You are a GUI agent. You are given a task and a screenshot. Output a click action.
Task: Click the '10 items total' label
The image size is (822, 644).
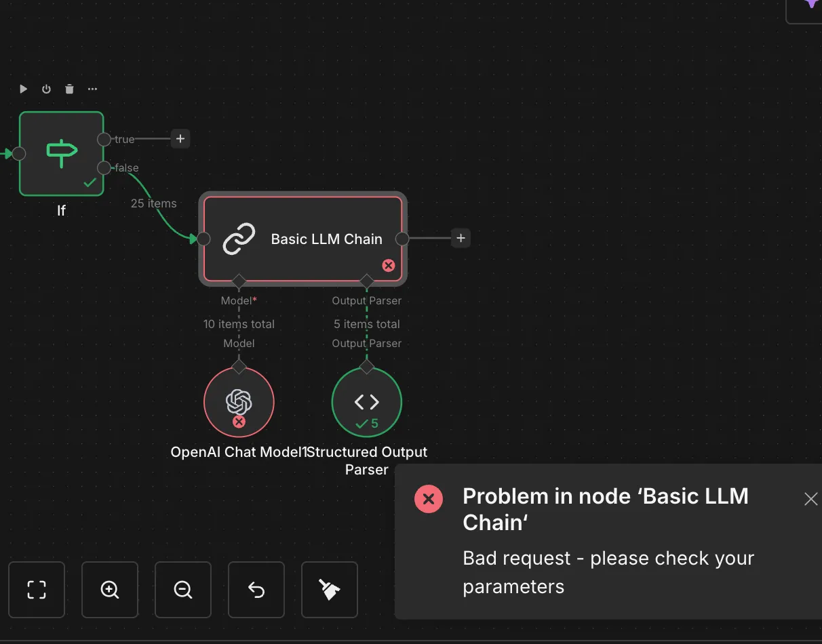239,324
